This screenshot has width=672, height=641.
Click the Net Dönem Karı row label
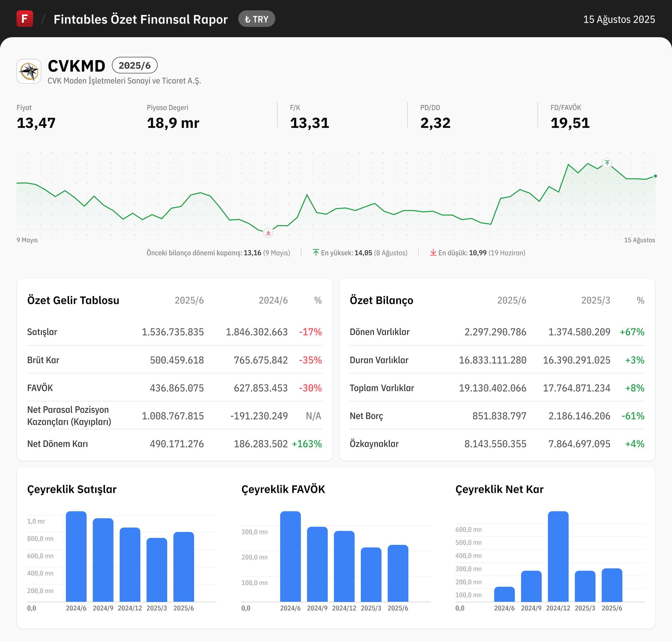(x=57, y=444)
